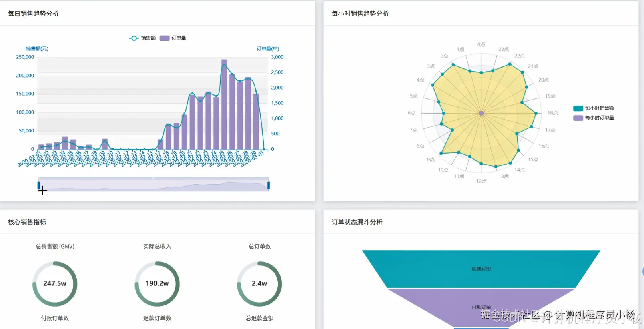Select the 创建订单 funnel segment
Image resolution: width=644 pixels, height=329 pixels.
[x=481, y=269]
